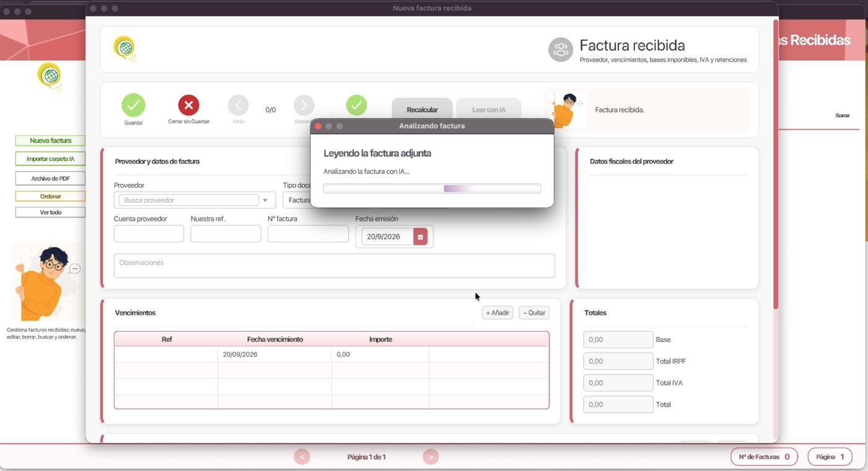Expand the Proveedor dropdown arrow
The height and width of the screenshot is (471, 868).
265,200
